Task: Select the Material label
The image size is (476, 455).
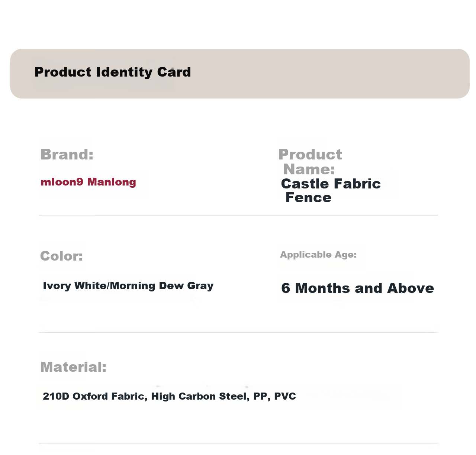Action: (73, 367)
